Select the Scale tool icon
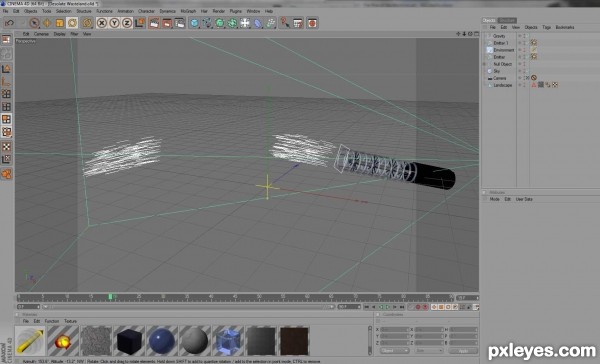This screenshot has height=364, width=600. [60, 23]
